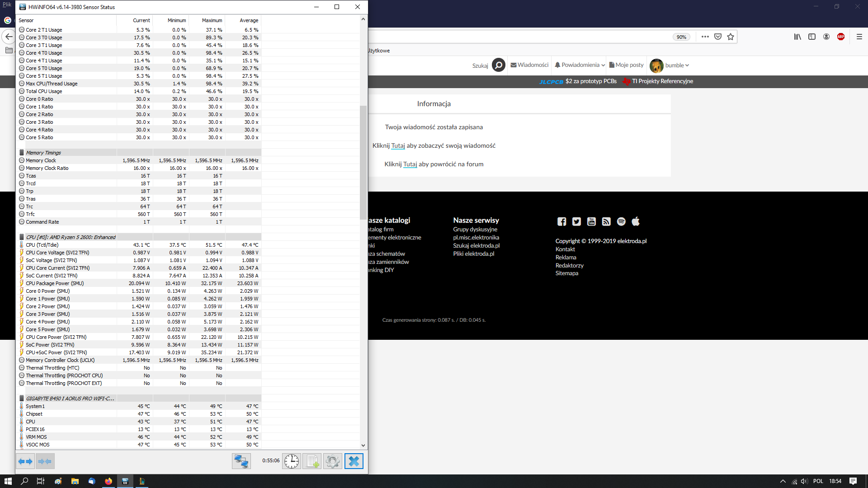Image resolution: width=868 pixels, height=488 pixels.
Task: Click the HWiNFO sensor list vertical scrollbar
Action: click(x=363, y=163)
